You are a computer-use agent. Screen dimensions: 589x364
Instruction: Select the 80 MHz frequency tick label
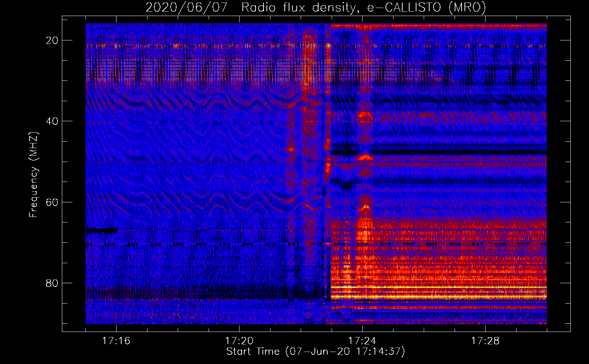[52, 283]
